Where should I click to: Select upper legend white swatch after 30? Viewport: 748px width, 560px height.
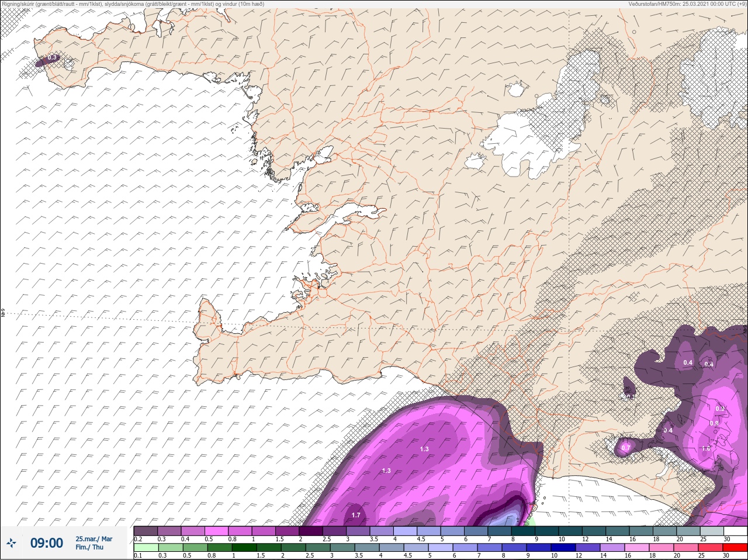click(735, 531)
